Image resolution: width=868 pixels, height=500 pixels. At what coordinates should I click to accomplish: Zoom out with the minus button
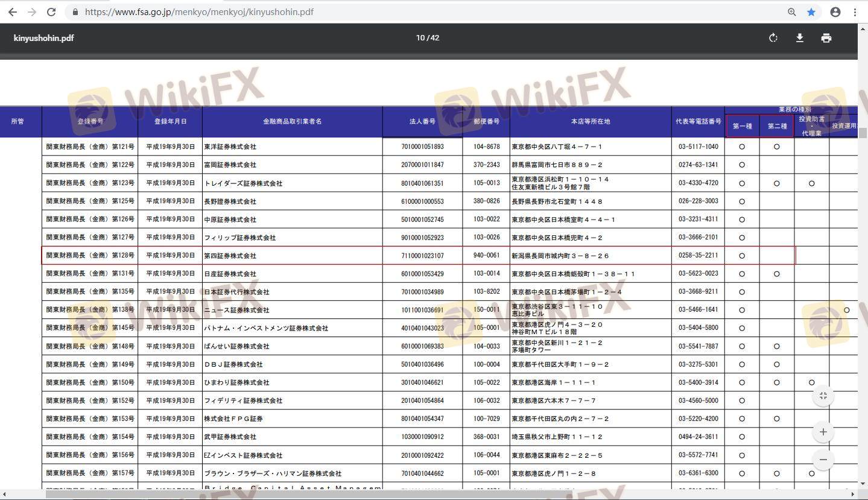click(823, 460)
